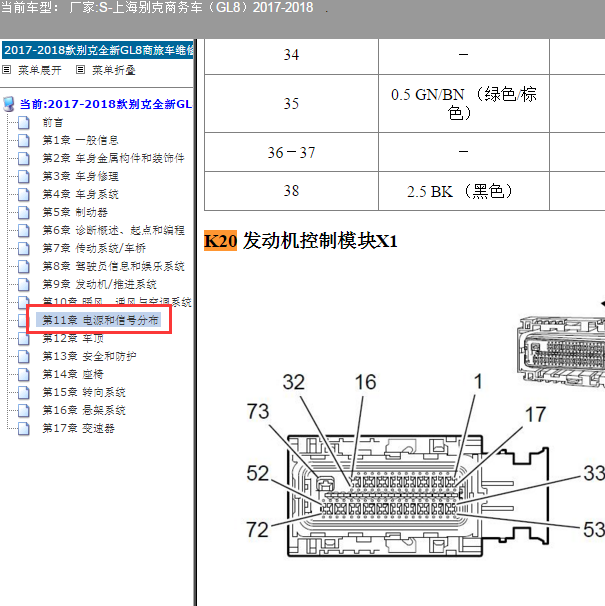605x606 pixels.
Task: Select the 2017-2018款别克全新GL8商旅车 header tab
Action: pyautogui.click(x=98, y=50)
